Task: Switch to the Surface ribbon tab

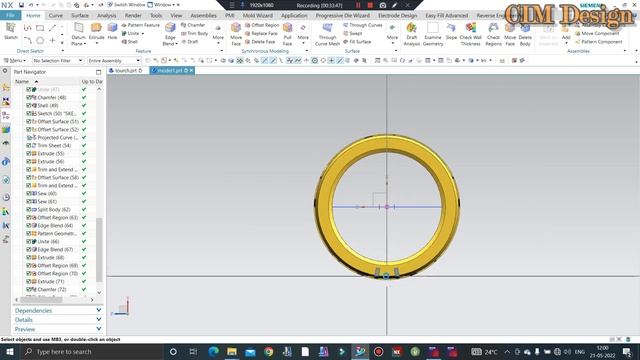Action: tap(80, 15)
